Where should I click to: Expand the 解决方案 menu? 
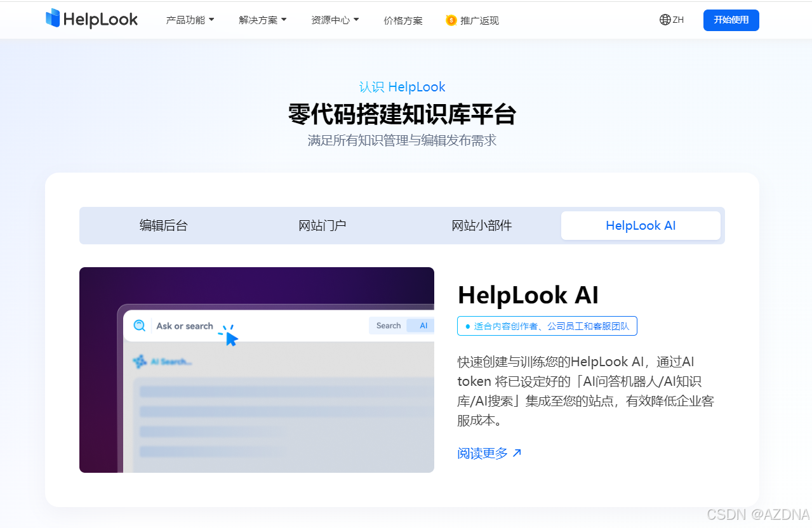[263, 20]
